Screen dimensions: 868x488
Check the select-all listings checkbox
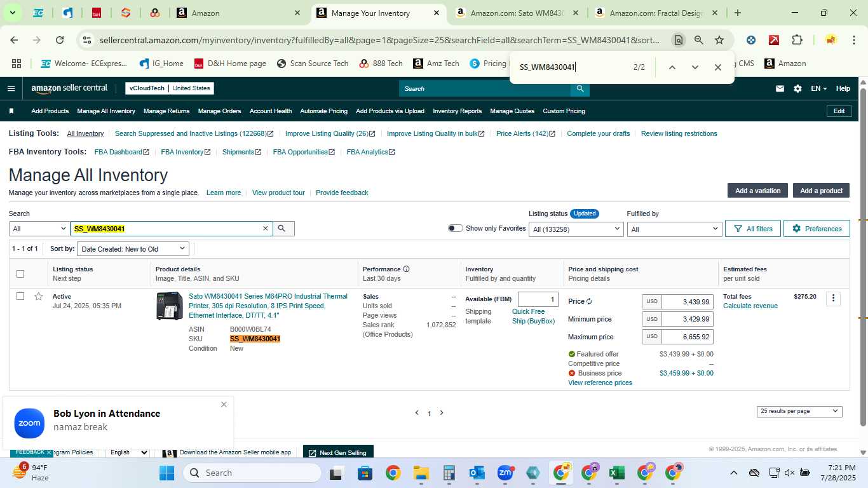coord(20,274)
